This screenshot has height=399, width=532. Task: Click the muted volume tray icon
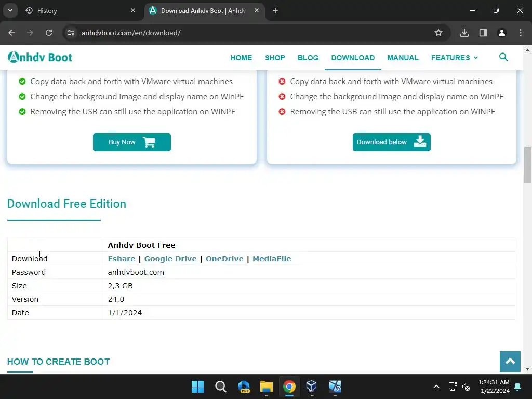point(466,387)
